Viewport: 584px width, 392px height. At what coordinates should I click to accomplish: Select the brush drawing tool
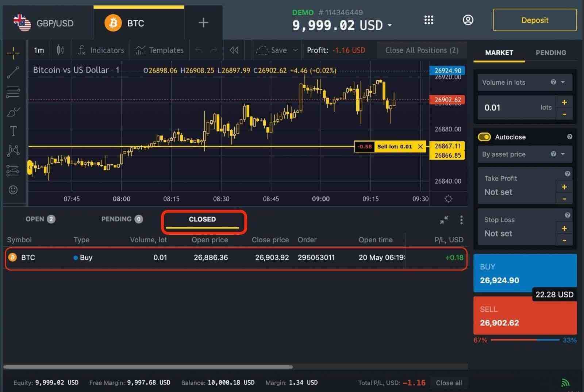pyautogui.click(x=13, y=112)
